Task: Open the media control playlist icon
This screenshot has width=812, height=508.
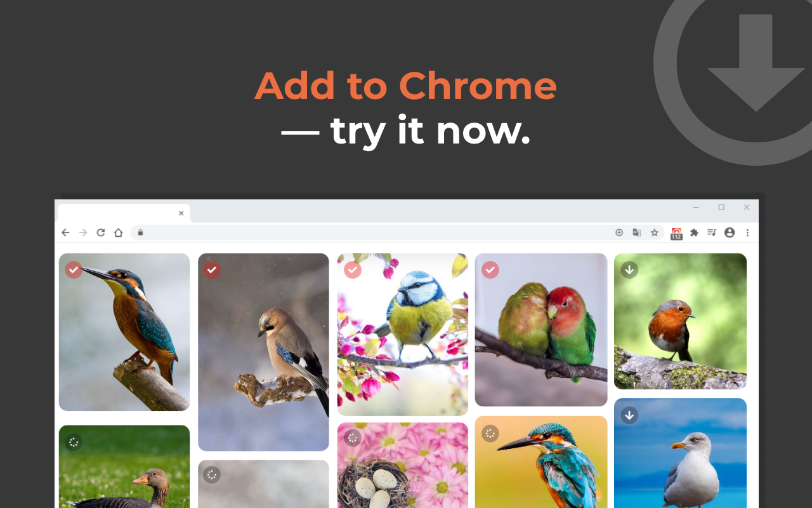Action: tap(712, 232)
